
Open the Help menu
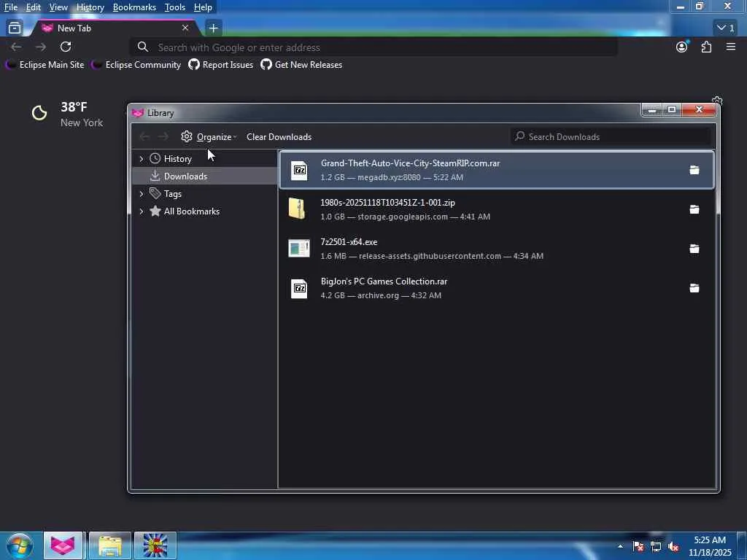[x=203, y=7]
